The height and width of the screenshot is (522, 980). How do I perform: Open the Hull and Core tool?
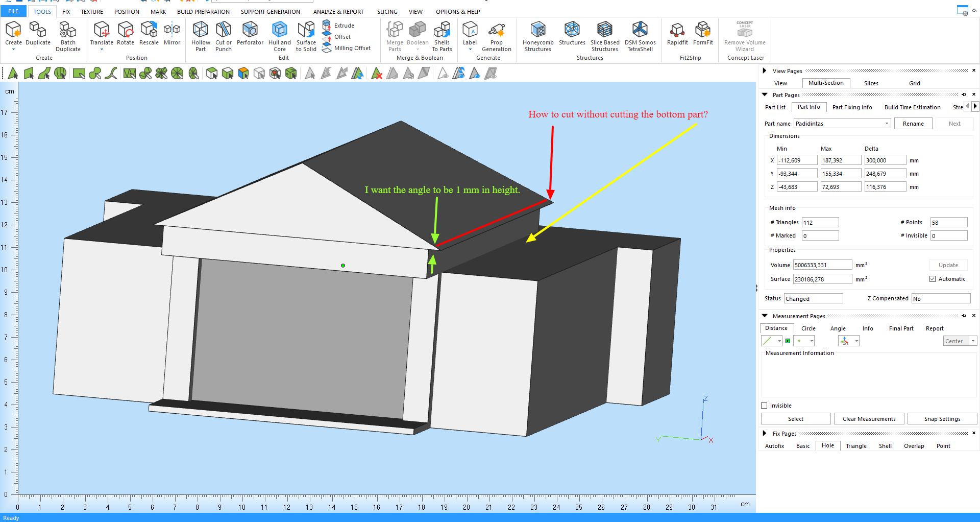click(280, 36)
